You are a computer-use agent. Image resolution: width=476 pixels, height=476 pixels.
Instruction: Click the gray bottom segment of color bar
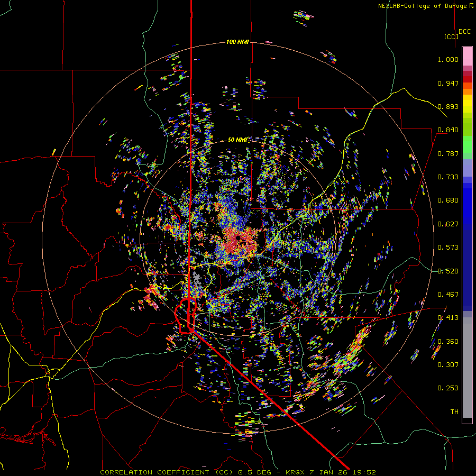(x=467, y=368)
